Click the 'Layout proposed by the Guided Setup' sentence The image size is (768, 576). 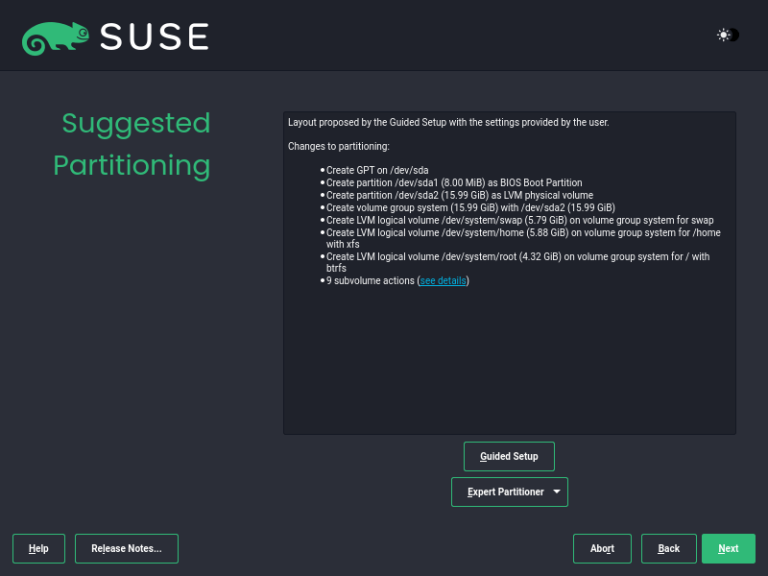click(x=448, y=122)
